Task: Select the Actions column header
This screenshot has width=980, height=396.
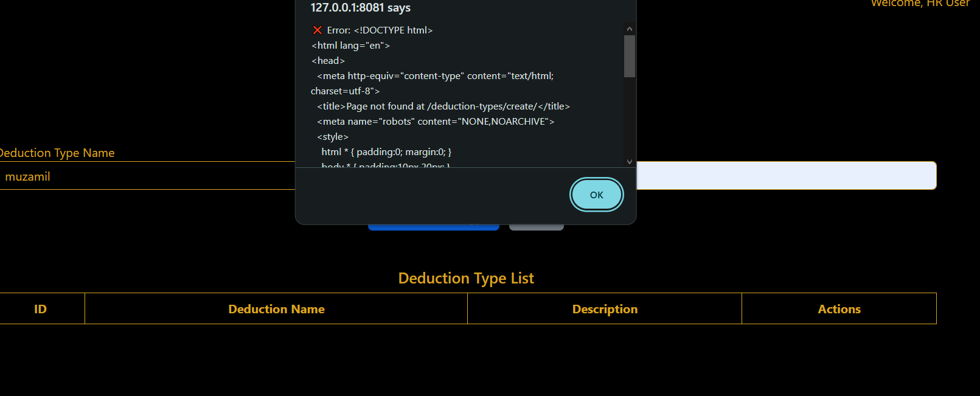Action: pos(839,309)
